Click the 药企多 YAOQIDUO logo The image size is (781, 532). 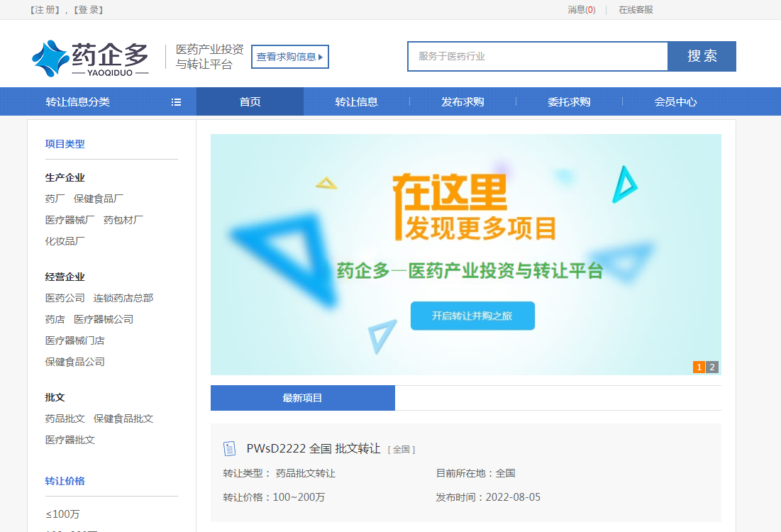point(90,57)
